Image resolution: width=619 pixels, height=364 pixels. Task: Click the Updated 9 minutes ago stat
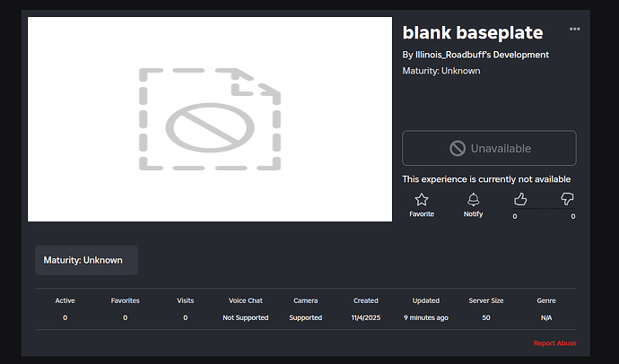click(425, 317)
